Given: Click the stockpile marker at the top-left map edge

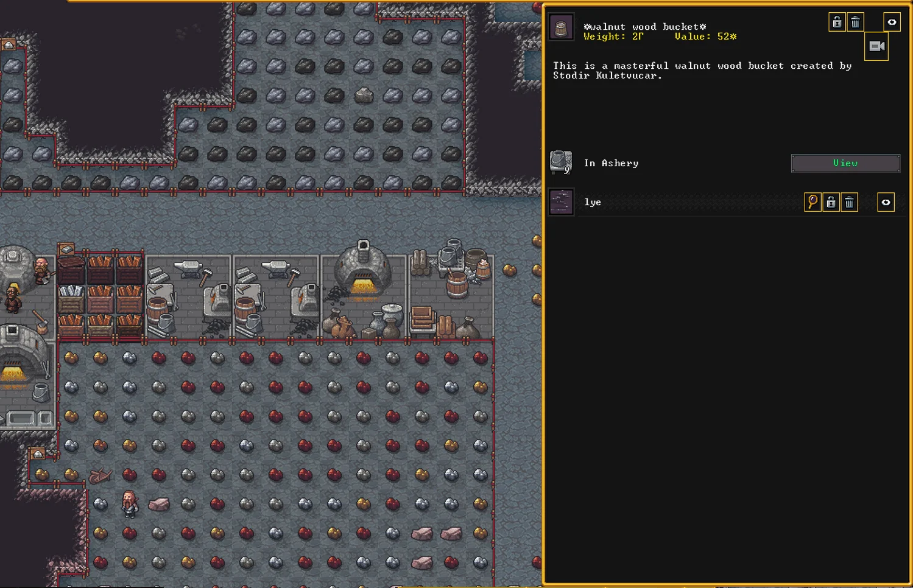Looking at the screenshot, I should [x=9, y=45].
